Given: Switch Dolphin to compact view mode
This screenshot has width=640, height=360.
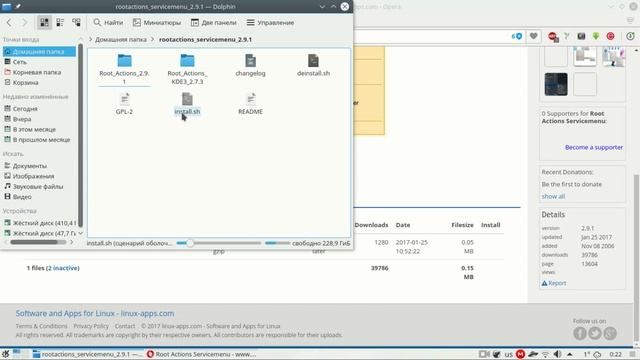Looking at the screenshot, I should pyautogui.click(x=60, y=22).
